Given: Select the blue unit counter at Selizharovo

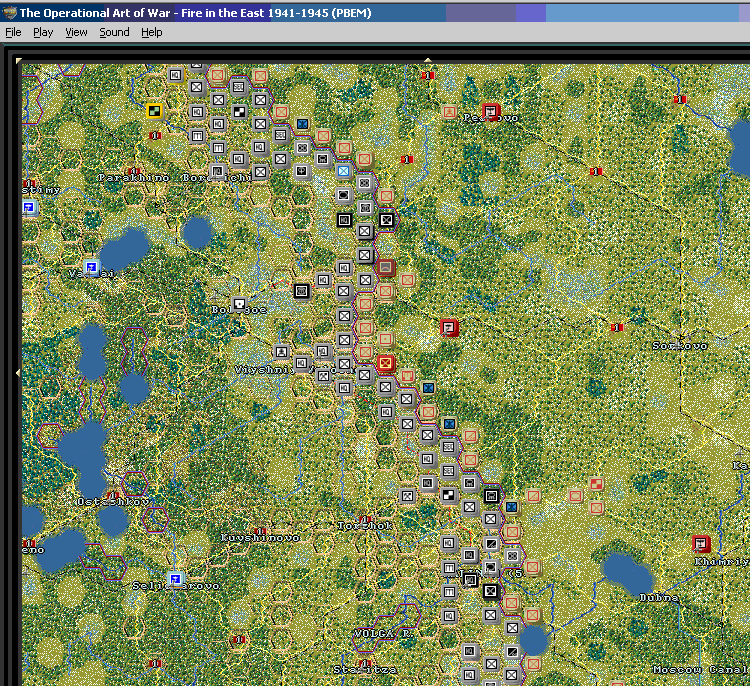Looking at the screenshot, I should pos(176,579).
